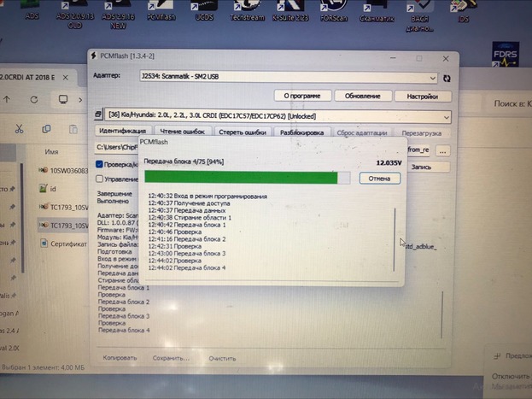This screenshot has width=532, height=399.
Task: Click the Обновление button
Action: click(363, 96)
